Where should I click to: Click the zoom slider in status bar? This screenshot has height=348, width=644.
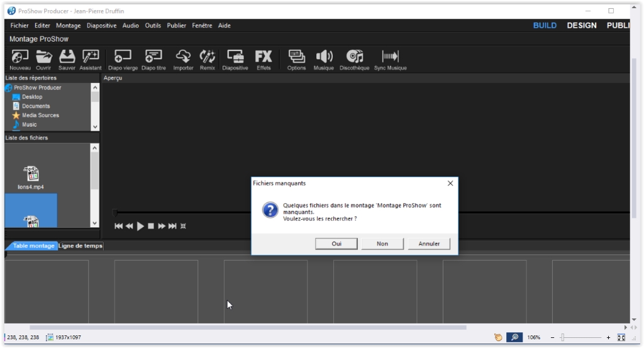[x=580, y=337]
